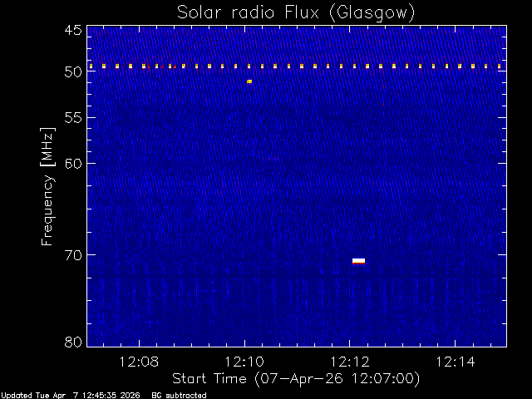
Task: Click the 70 MHz axis tick label
Action: [73, 255]
